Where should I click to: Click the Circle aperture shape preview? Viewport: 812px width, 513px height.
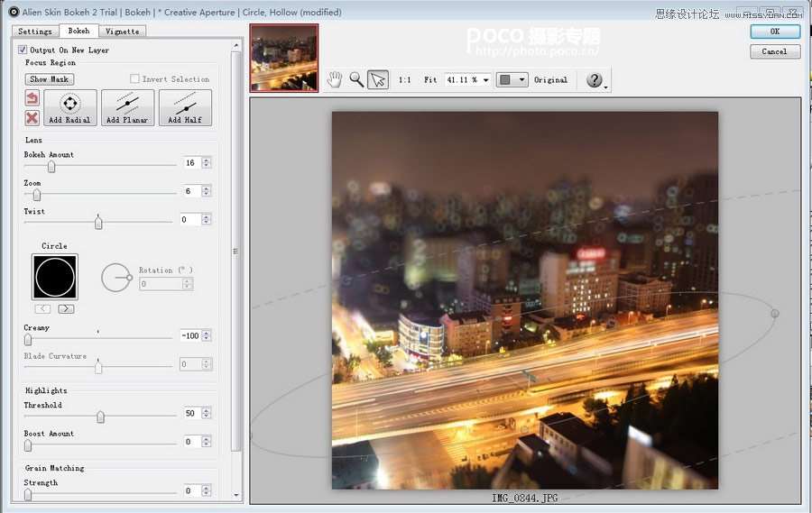click(55, 277)
